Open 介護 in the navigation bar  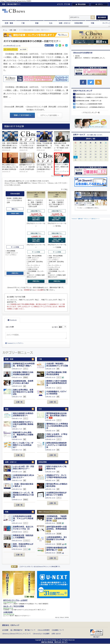(x=23, y=23)
